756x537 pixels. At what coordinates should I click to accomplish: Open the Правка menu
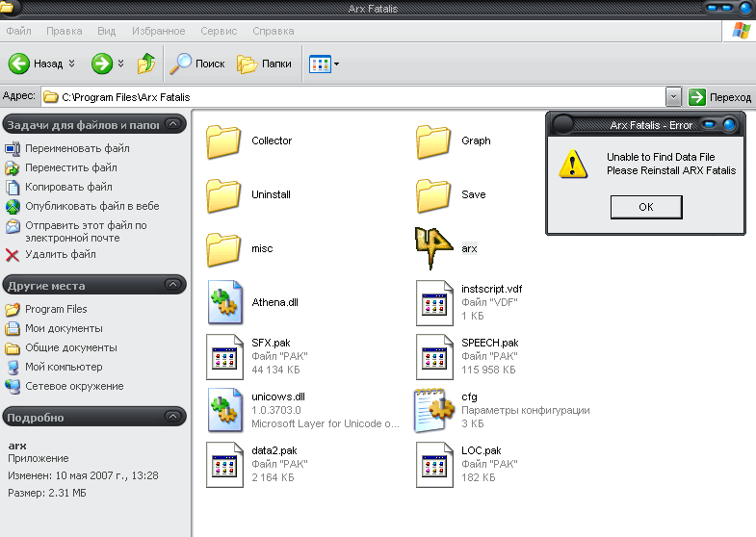coord(65,31)
